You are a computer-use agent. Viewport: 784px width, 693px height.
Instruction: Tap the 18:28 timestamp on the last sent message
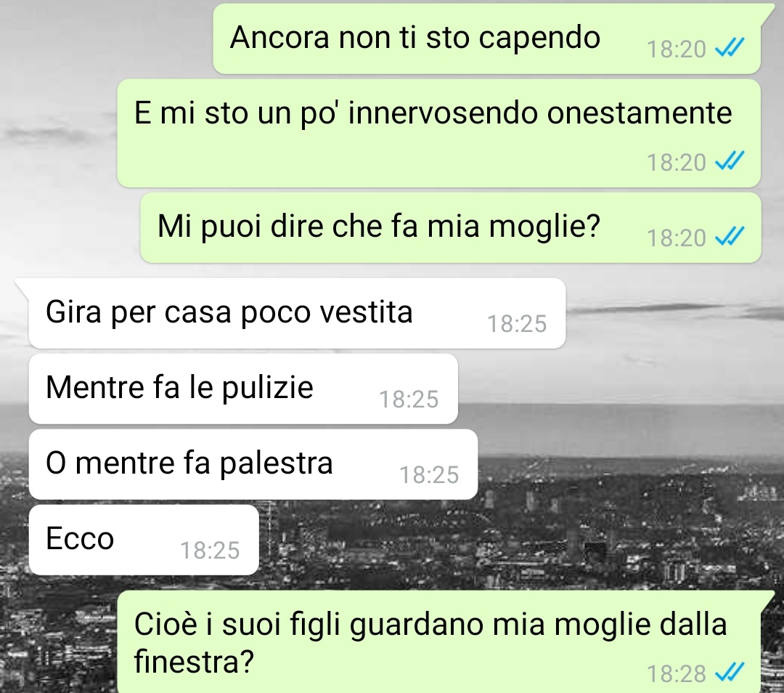(x=677, y=673)
